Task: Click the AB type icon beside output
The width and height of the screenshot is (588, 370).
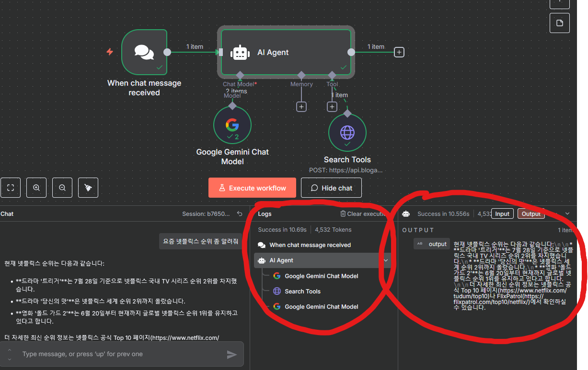Action: pos(420,244)
